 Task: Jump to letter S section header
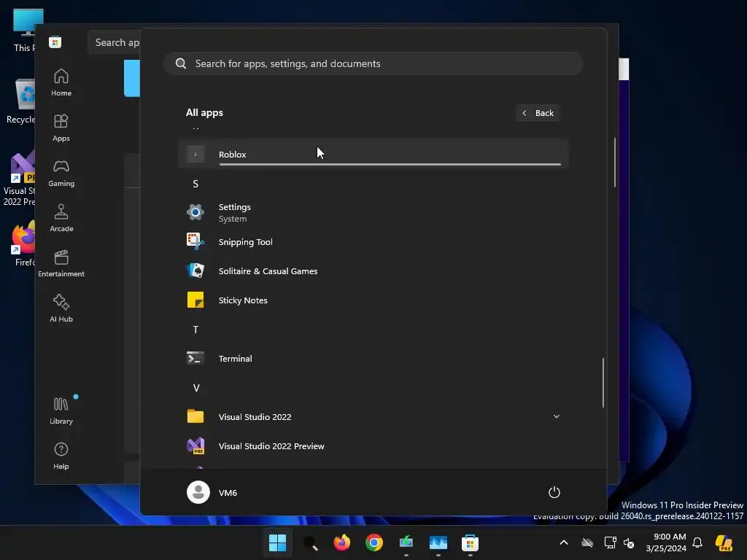(196, 184)
